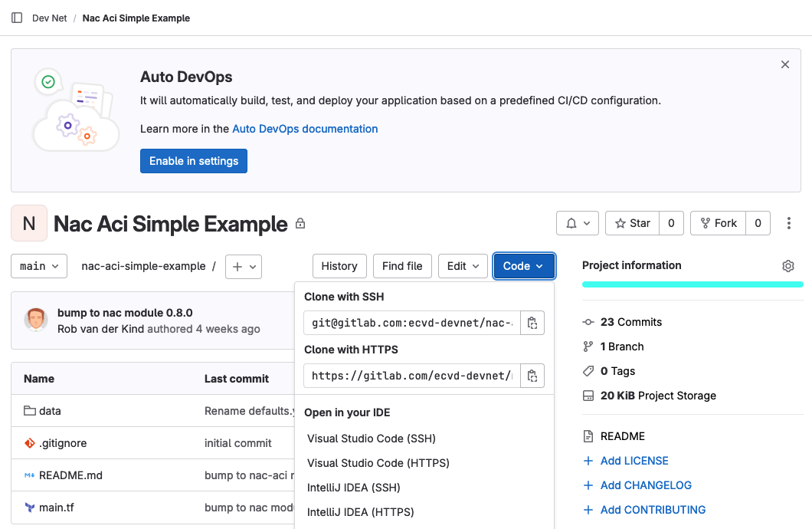Screen dimensions: 812x529
Task: Open with IntelliJ IDEA (SSH)
Action: click(354, 488)
